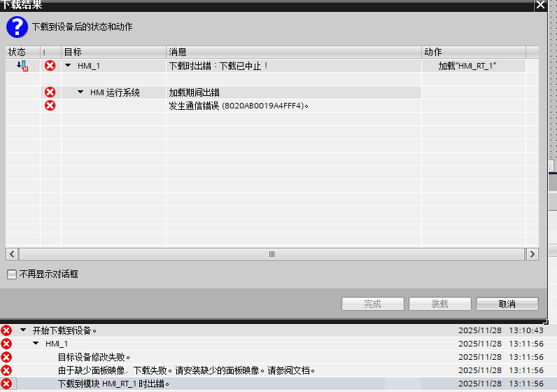Screen dimensions: 557x392
Task: Select the HMI 运行系统 target cell
Action: (115, 92)
